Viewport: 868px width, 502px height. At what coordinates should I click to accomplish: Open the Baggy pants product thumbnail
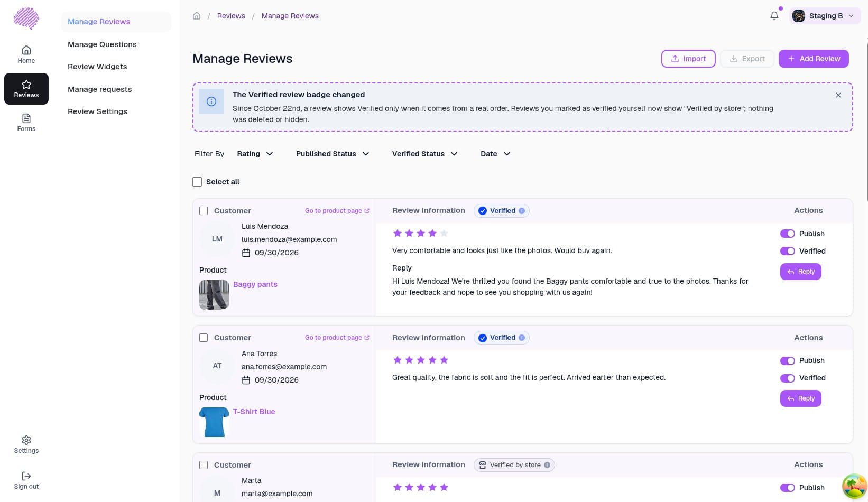(x=214, y=295)
